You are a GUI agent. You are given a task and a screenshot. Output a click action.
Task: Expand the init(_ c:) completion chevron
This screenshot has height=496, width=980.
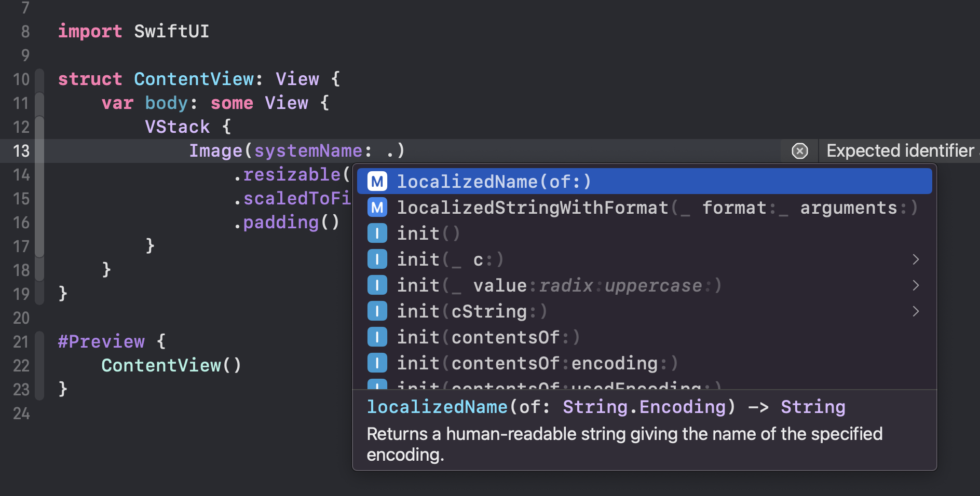coord(915,259)
